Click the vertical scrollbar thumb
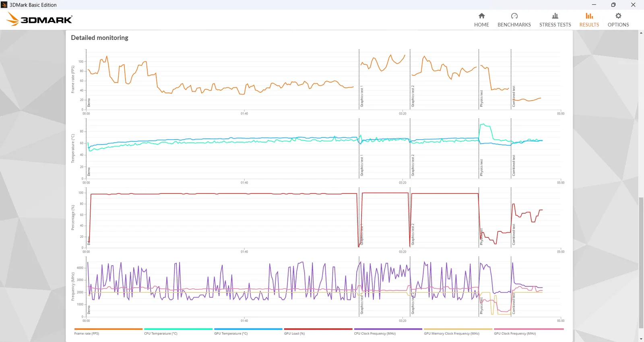644x342 pixels. (641, 262)
